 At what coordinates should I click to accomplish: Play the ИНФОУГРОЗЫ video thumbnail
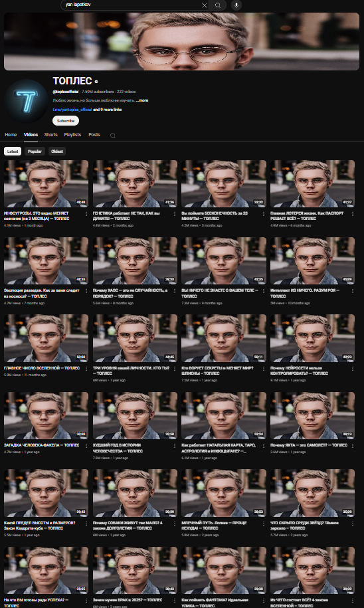(x=46, y=183)
